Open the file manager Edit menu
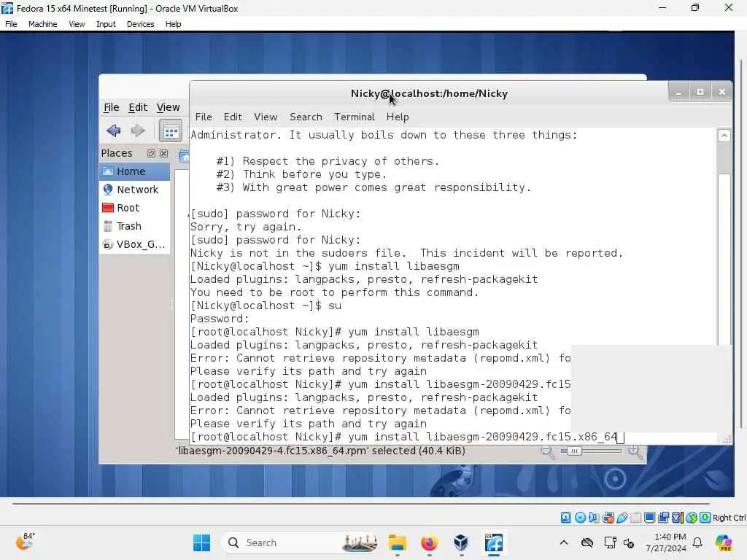Screen dimensions: 747x560 tap(138, 107)
